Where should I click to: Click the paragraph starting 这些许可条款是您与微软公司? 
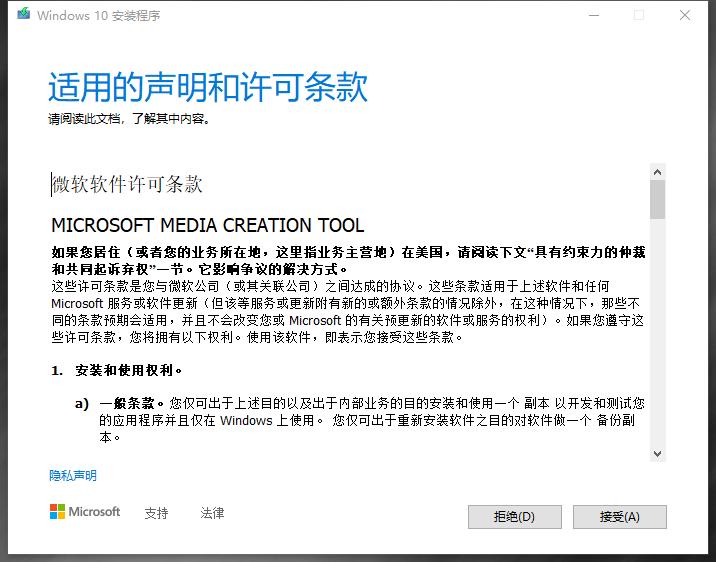pos(348,312)
